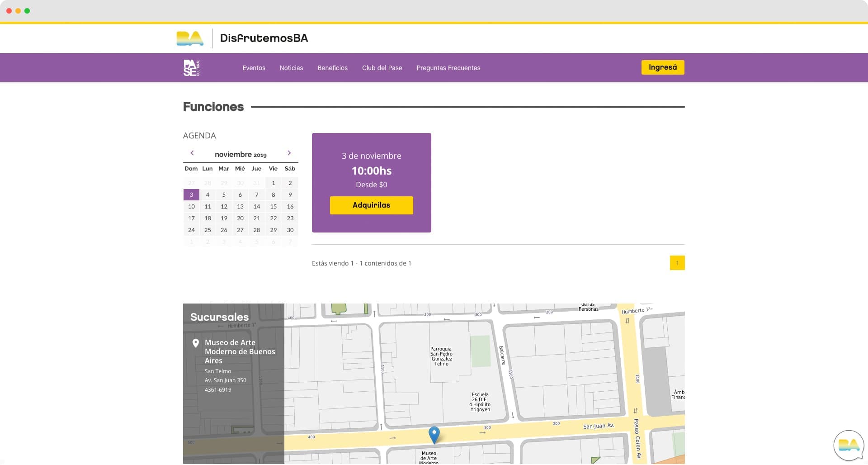Click the Adquirilas button
Image resolution: width=868 pixels, height=465 pixels.
(372, 205)
